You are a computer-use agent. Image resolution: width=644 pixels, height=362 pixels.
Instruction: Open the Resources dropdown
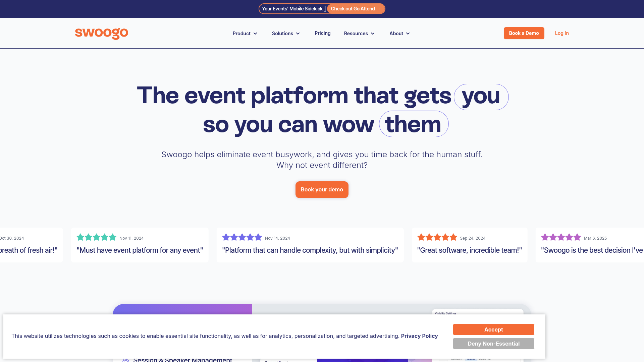pyautogui.click(x=359, y=33)
